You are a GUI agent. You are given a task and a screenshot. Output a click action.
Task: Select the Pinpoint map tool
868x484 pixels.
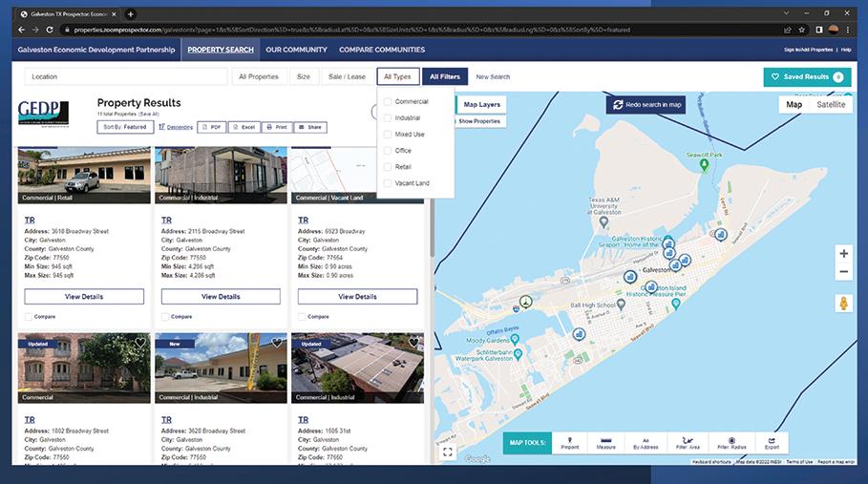pos(570,443)
